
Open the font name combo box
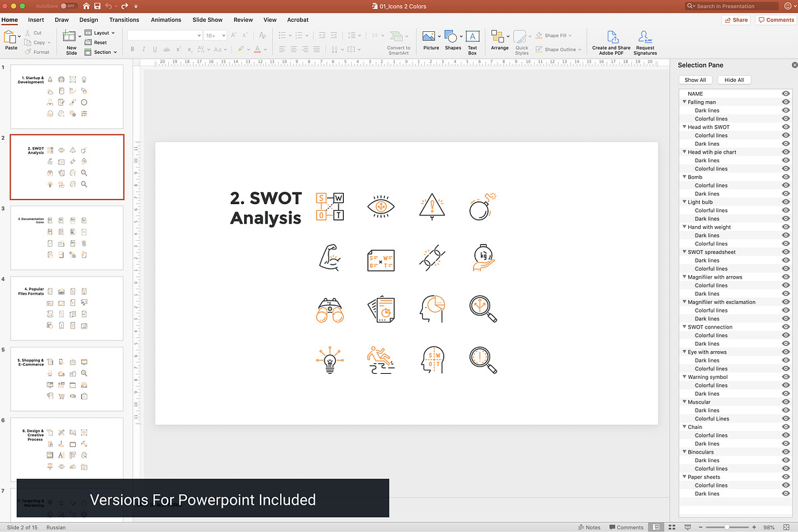click(x=164, y=35)
